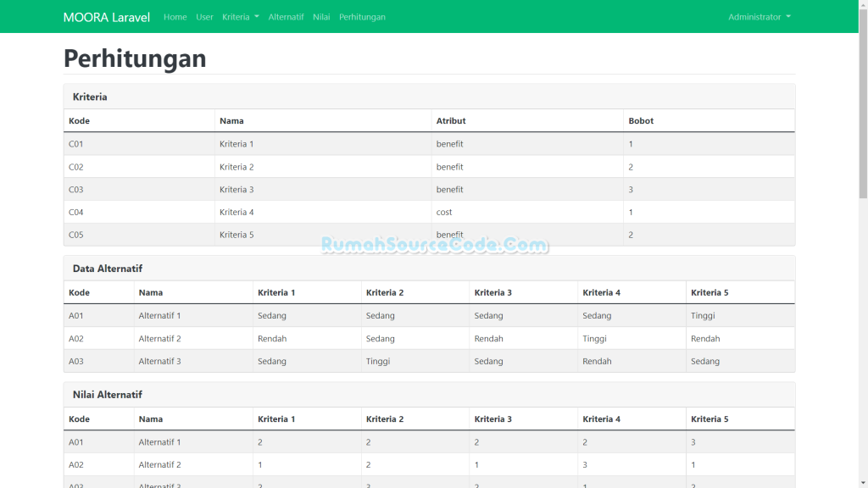This screenshot has height=488, width=868.
Task: Select the Tinggi value for Alternatif 1
Action: tap(702, 315)
